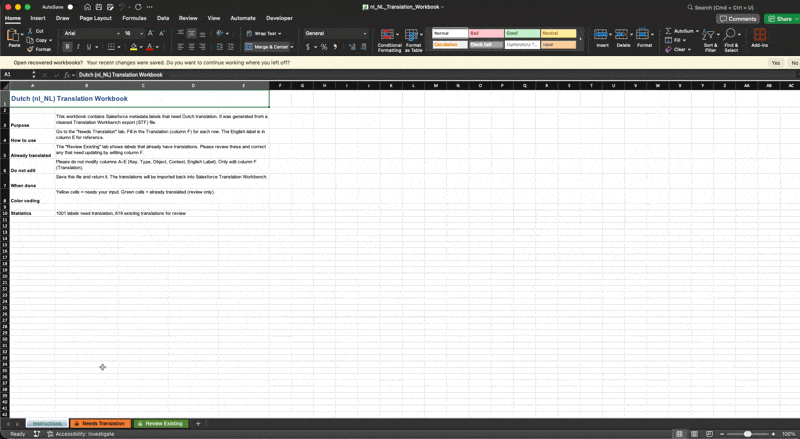Toggle the AutoSave switch
Screen dimensions: 800x439
(x=70, y=7)
